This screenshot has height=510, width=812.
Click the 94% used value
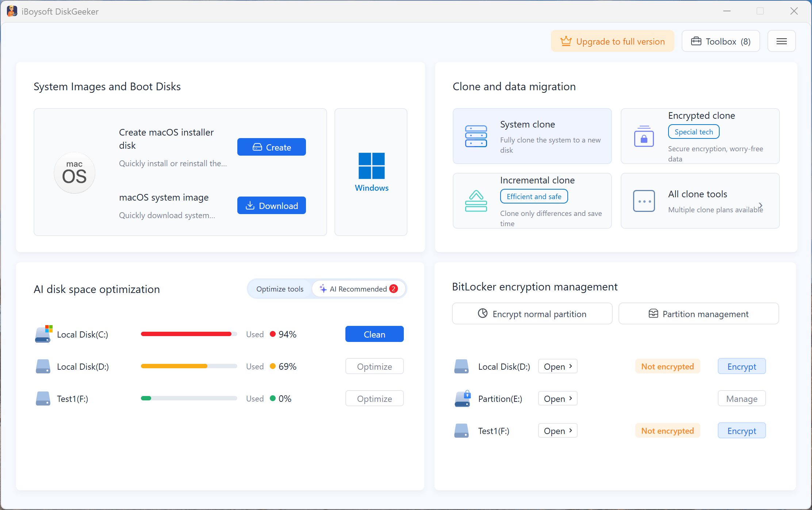point(287,334)
